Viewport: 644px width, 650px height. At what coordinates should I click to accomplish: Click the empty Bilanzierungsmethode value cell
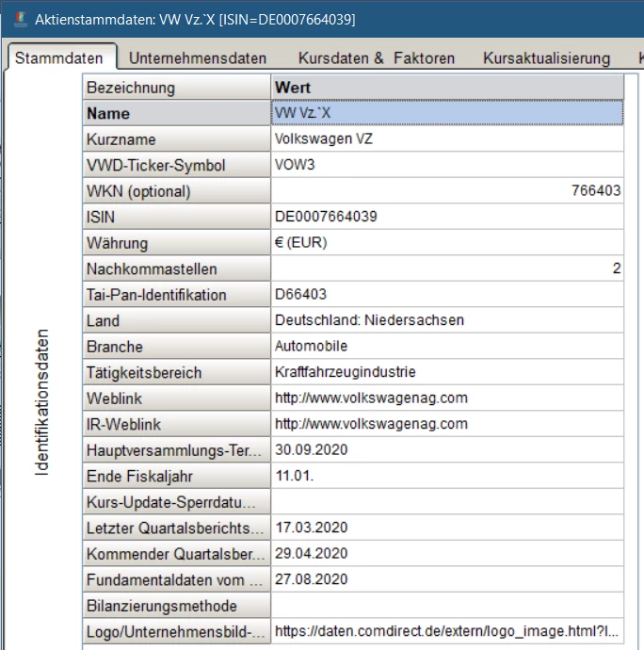447,605
